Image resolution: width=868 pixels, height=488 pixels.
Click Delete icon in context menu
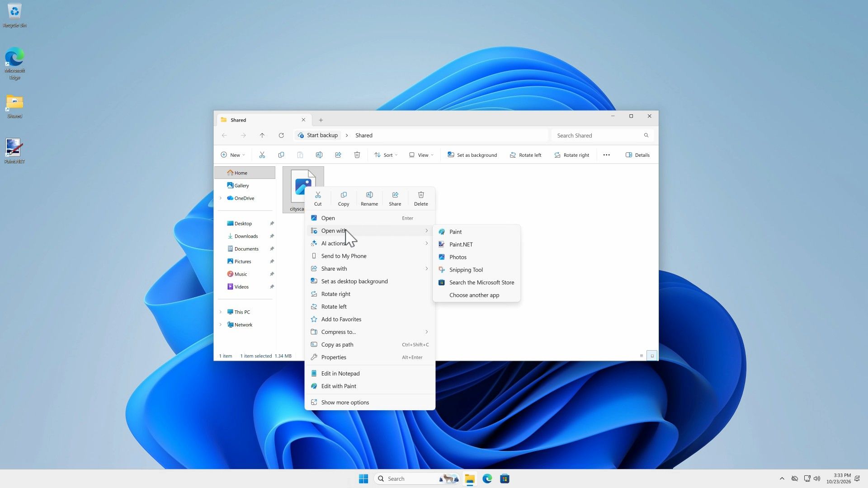pyautogui.click(x=421, y=198)
